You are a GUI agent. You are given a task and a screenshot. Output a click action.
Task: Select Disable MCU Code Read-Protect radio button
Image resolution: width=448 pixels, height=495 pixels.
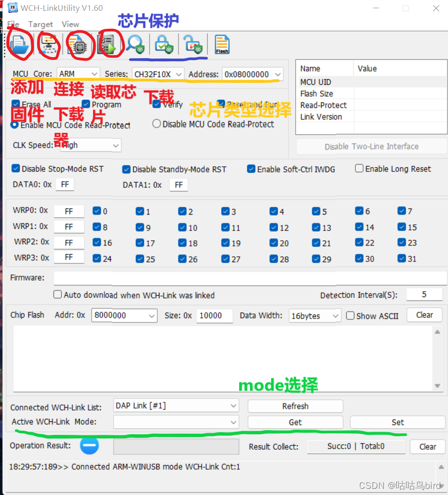(x=156, y=123)
